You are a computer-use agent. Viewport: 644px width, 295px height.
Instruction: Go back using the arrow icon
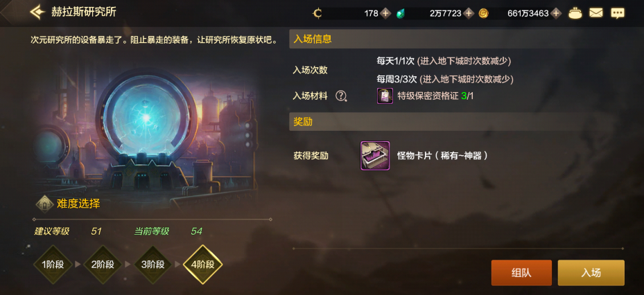tap(37, 12)
